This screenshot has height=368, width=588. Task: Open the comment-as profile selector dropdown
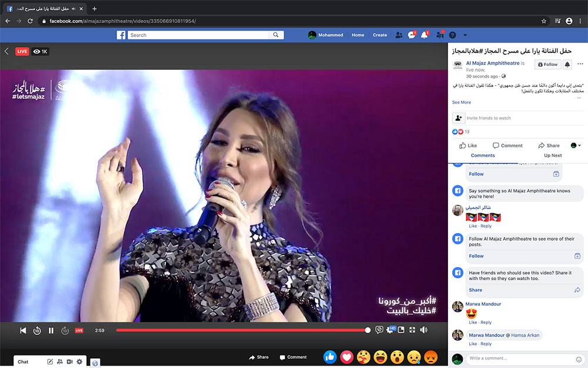tap(576, 145)
